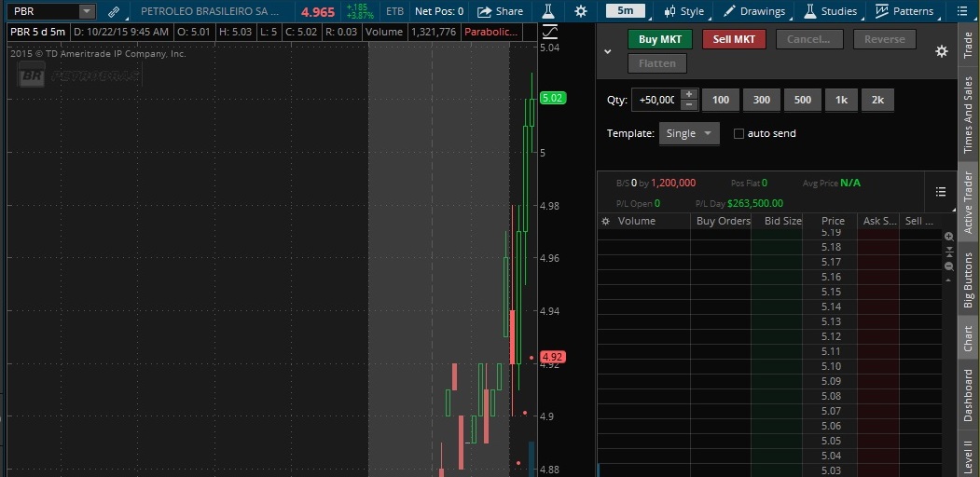Viewport: 980px width, 477px height.
Task: Click the symbol link chain icon
Action: [114, 11]
